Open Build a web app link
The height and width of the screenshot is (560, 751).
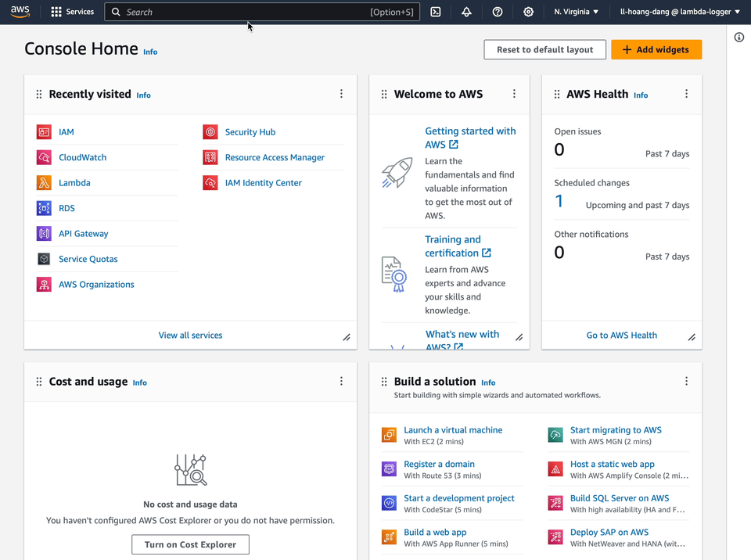tap(435, 532)
